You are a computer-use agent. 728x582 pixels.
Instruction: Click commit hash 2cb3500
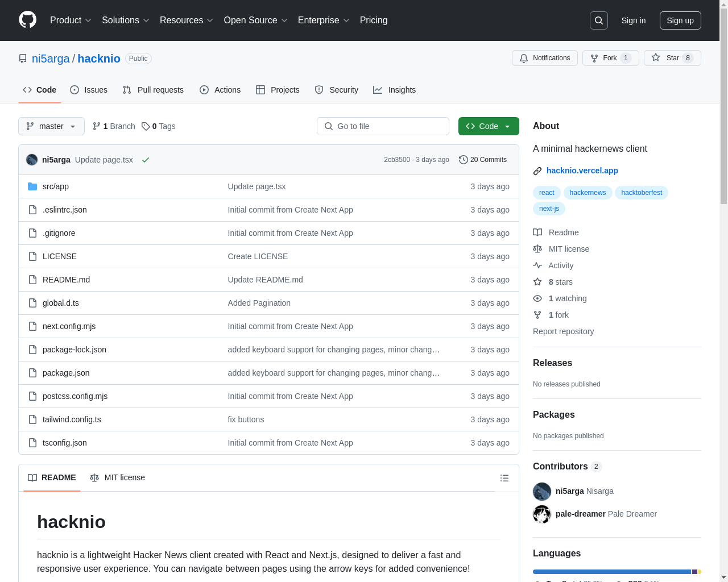[x=397, y=160]
